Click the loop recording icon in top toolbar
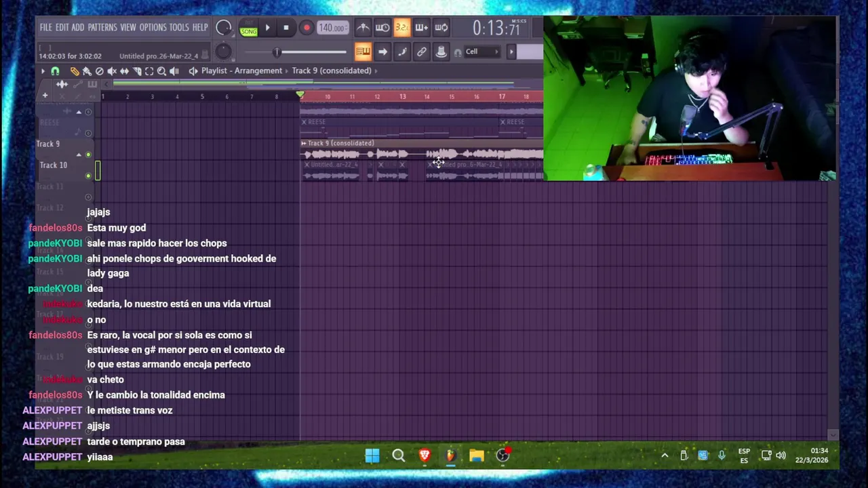 (x=441, y=28)
